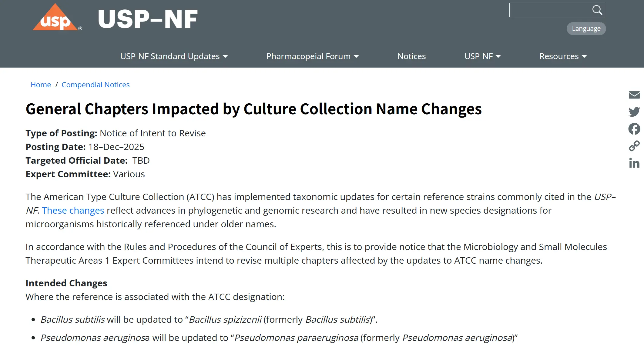Expand the USP-NF dropdown menu
The width and height of the screenshot is (644, 350).
pyautogui.click(x=482, y=56)
